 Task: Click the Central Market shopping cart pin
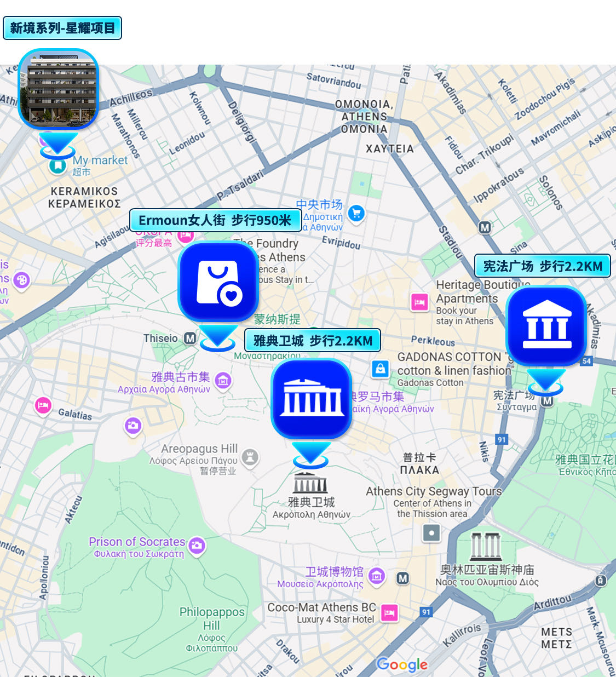(356, 213)
